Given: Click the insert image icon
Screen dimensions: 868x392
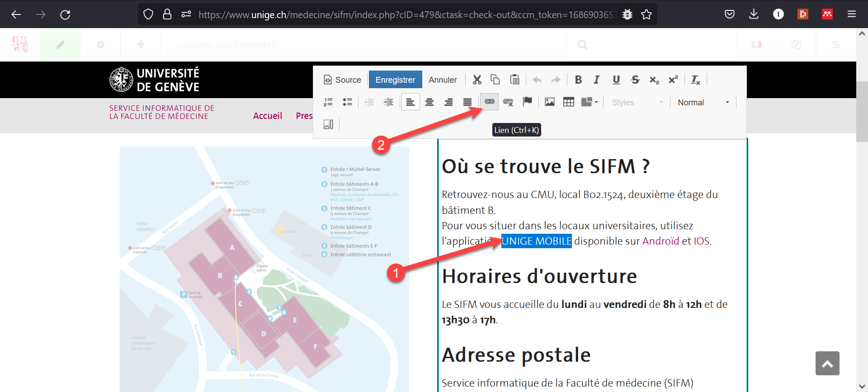Looking at the screenshot, I should coord(549,102).
